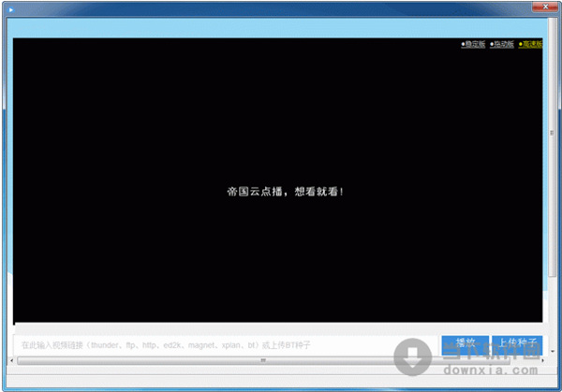
Task: Click the 帝国云点播 slogan text
Action: [278, 191]
